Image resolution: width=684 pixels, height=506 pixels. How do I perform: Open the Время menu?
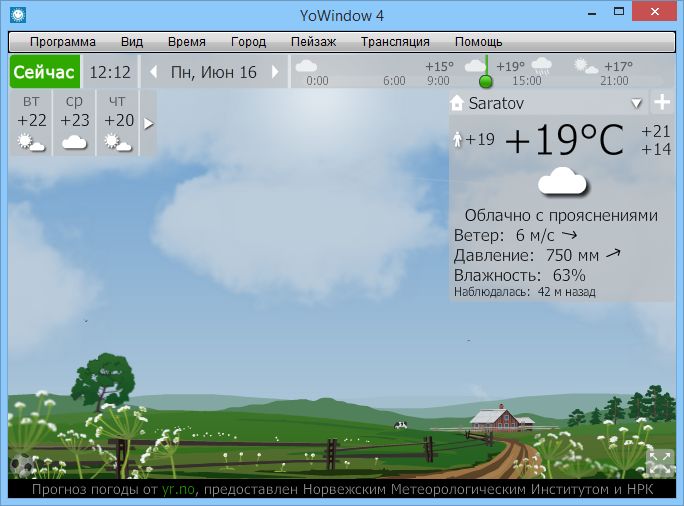point(187,42)
